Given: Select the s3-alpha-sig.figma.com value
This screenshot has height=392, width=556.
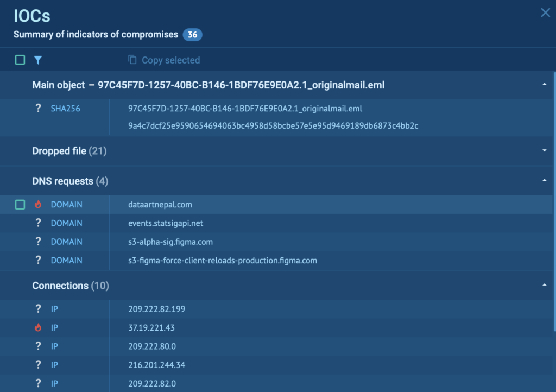Looking at the screenshot, I should (x=170, y=242).
